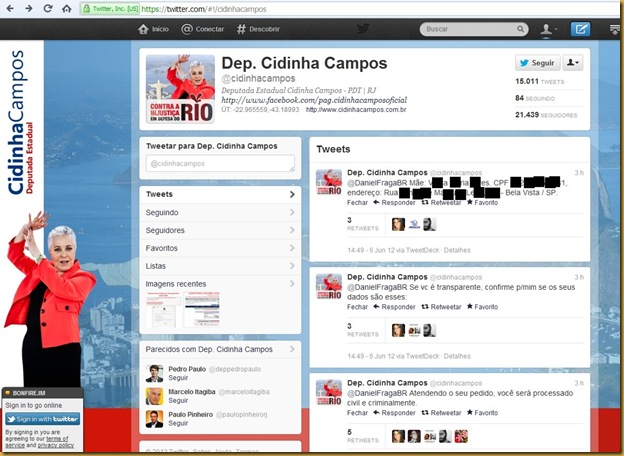This screenshot has height=456, width=624.
Task: Click the 84 seguindo count
Action: (535, 98)
